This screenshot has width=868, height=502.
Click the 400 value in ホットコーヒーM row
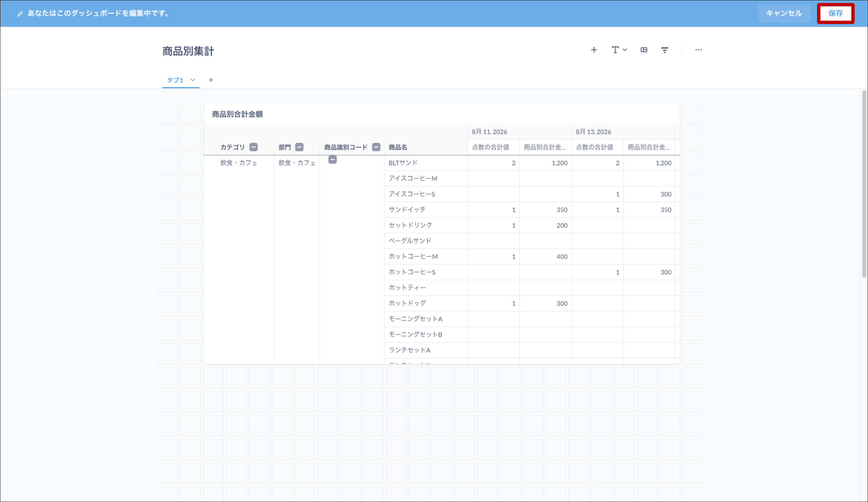pos(562,257)
